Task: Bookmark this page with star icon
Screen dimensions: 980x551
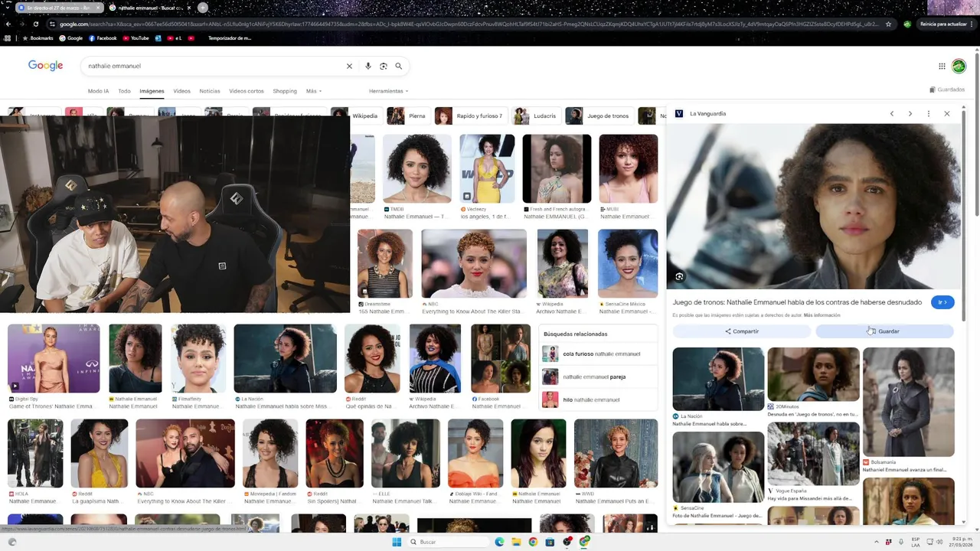Action: pyautogui.click(x=888, y=24)
